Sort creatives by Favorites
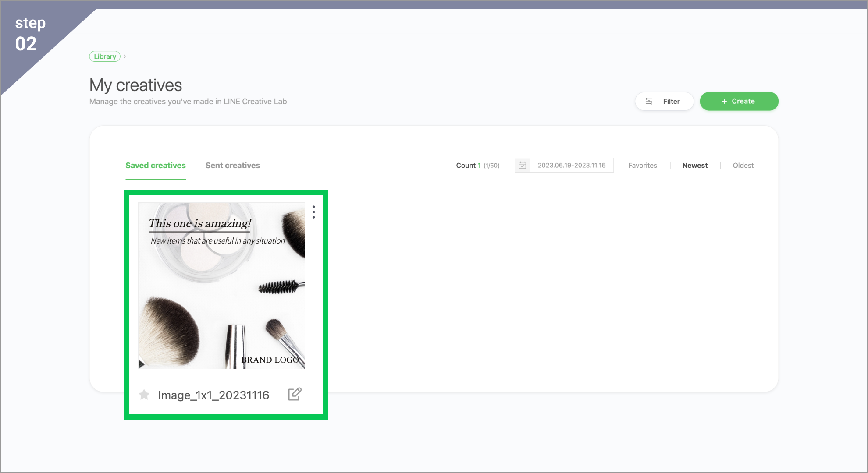The width and height of the screenshot is (868, 473). tap(642, 166)
